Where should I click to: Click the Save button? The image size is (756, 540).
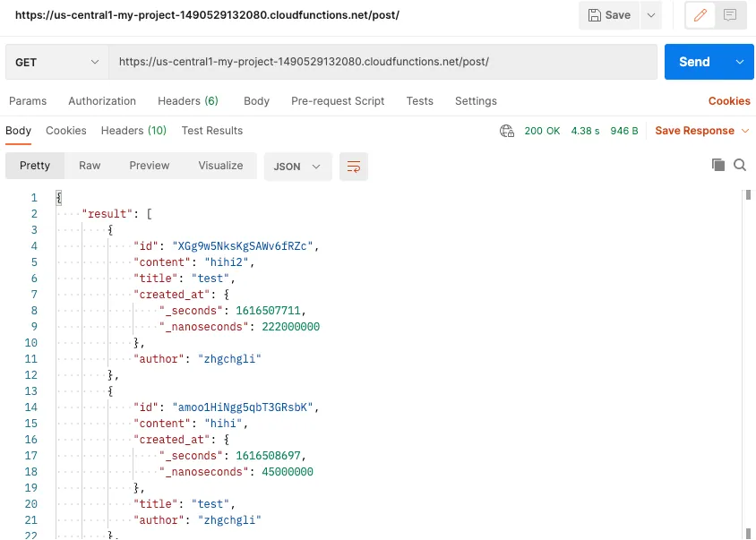click(609, 15)
